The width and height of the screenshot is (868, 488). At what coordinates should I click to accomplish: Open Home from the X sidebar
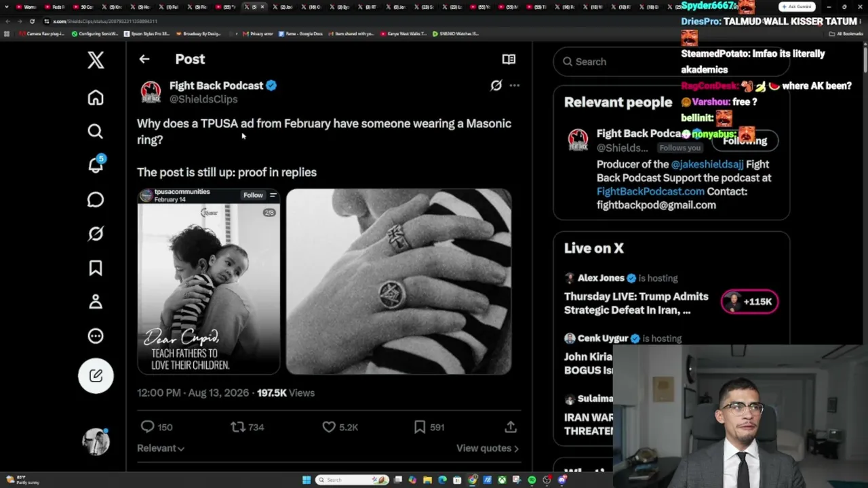(x=96, y=98)
